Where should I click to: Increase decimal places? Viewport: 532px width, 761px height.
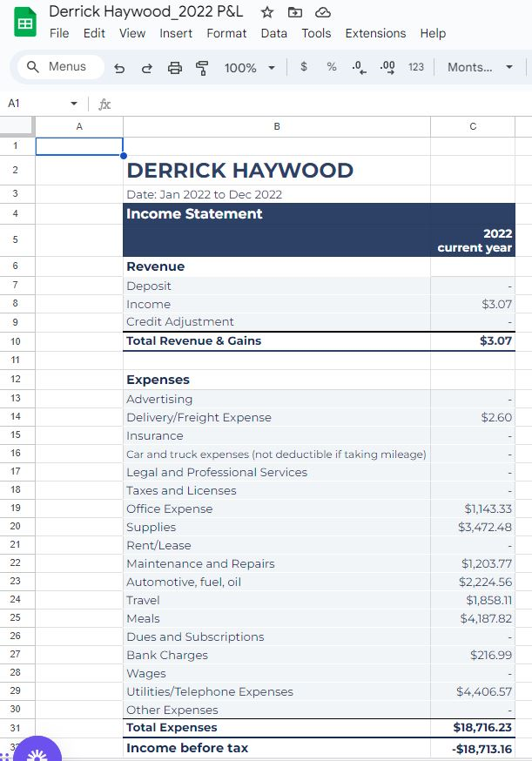(x=387, y=67)
